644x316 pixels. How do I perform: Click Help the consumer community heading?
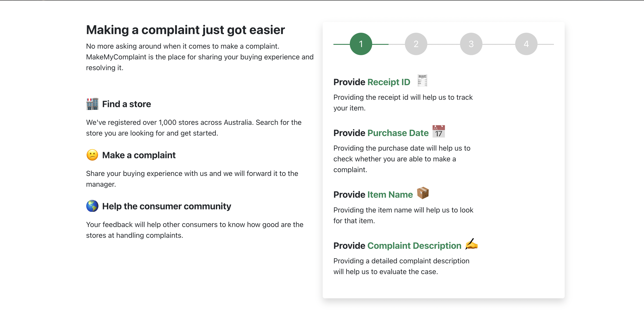(166, 206)
